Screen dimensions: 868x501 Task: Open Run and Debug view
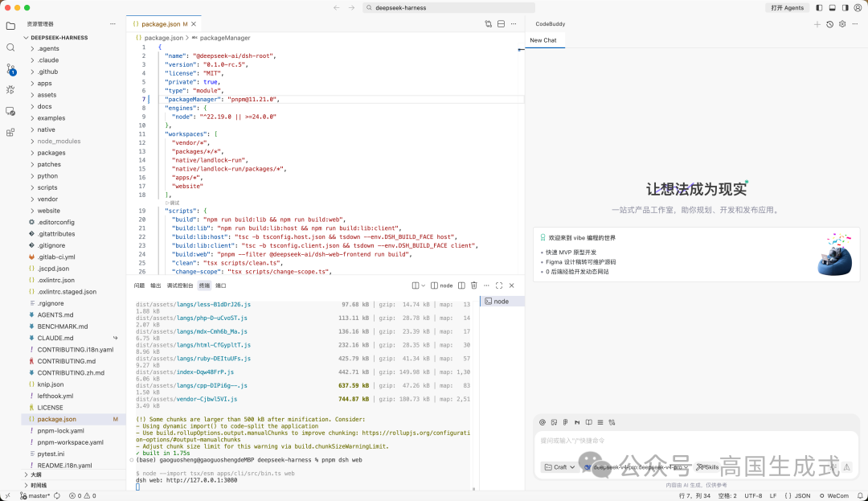coord(10,90)
